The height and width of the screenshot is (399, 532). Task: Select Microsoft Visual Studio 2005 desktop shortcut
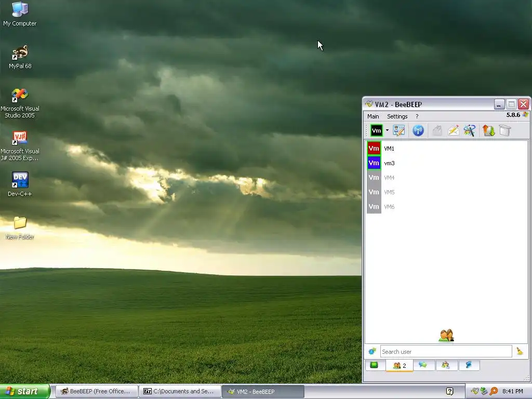click(20, 103)
